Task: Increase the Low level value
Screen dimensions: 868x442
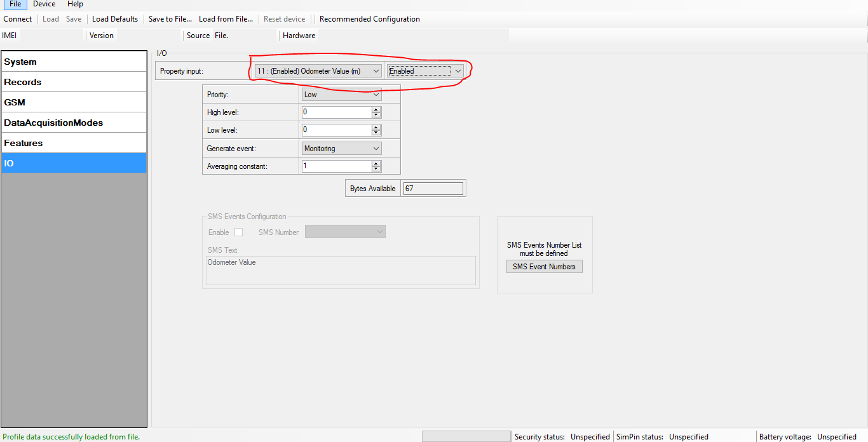Action: (x=376, y=127)
